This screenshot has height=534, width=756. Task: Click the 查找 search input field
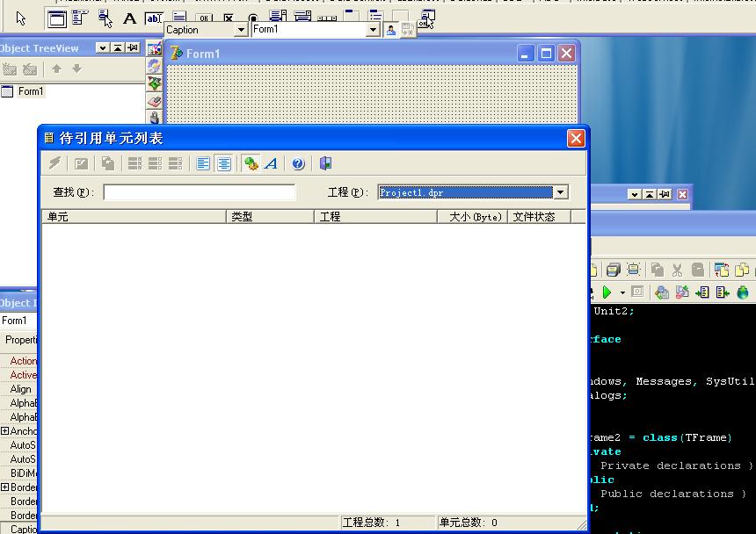point(200,192)
